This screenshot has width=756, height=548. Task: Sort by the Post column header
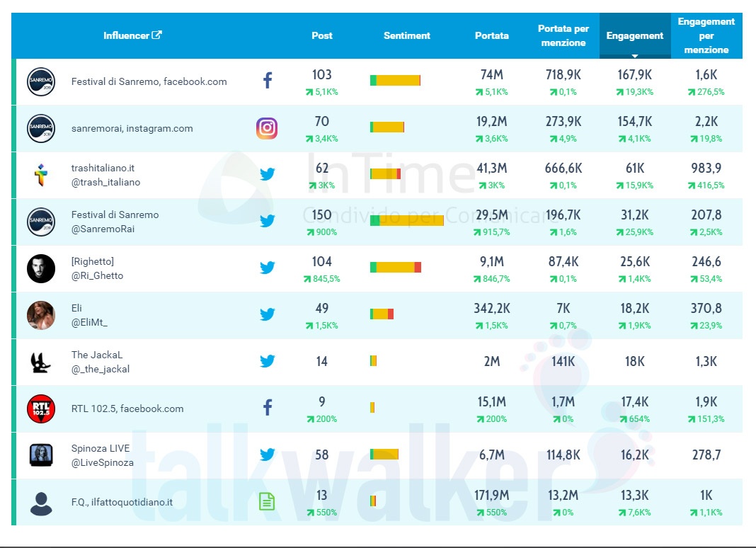[321, 35]
